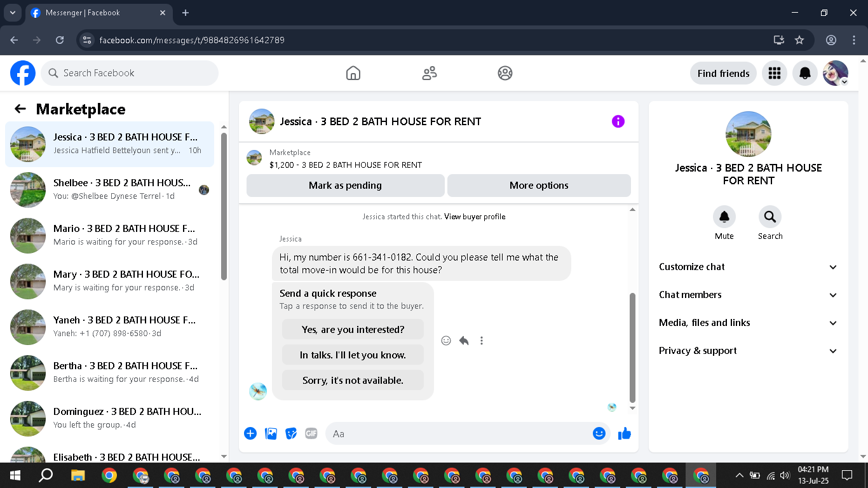Image resolution: width=868 pixels, height=488 pixels.
Task: Open the large house photo in right panel
Action: pos(749,134)
